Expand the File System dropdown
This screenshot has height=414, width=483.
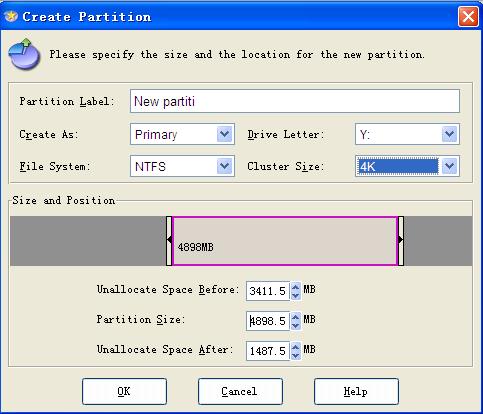(224, 166)
